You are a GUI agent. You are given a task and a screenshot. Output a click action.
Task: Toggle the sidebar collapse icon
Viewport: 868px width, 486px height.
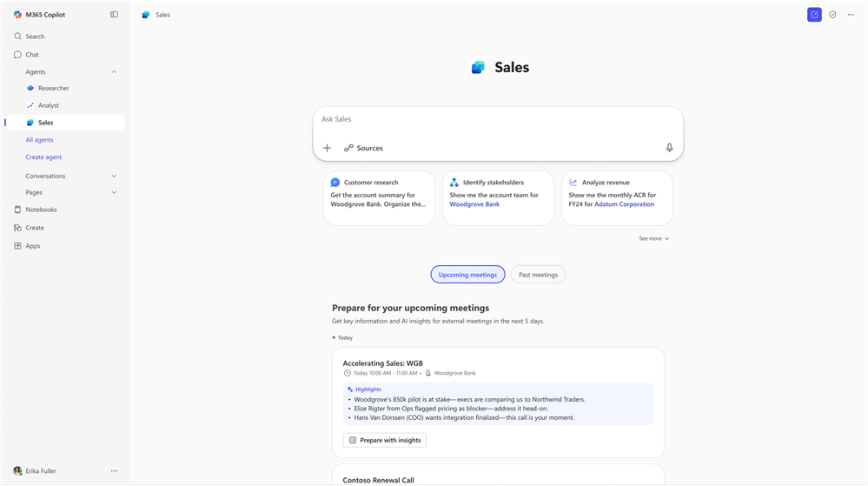coord(114,15)
